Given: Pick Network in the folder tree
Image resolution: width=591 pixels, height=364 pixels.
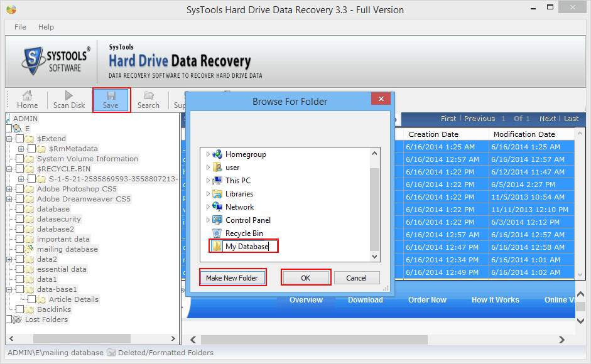Looking at the screenshot, I should click(x=239, y=207).
